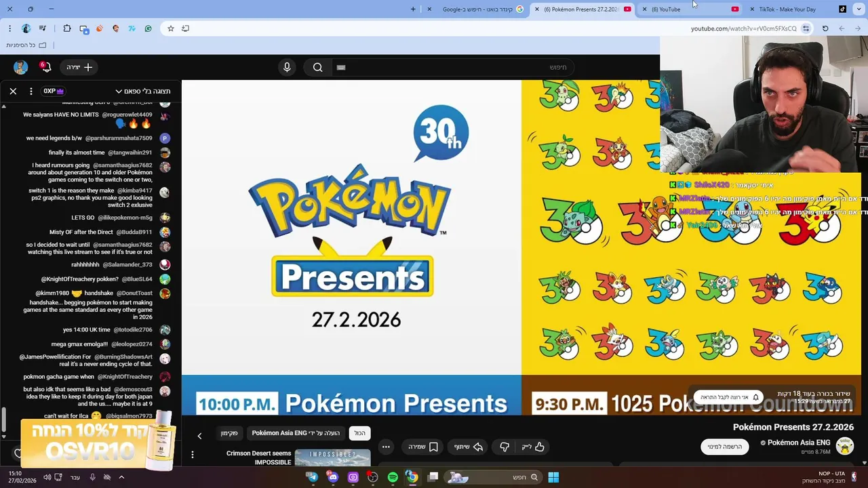
Task: Like the video
Action: coord(534,447)
